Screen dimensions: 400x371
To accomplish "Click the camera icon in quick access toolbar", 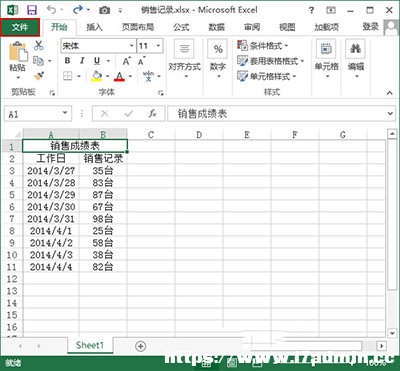I will 104,10.
